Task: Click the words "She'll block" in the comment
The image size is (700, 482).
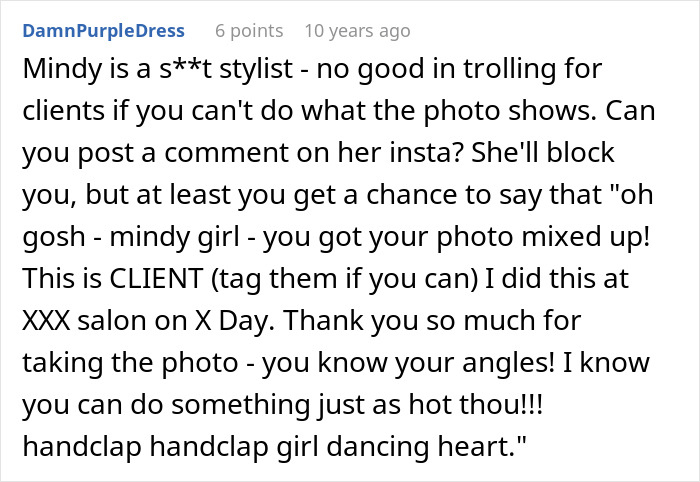Action: pos(543,153)
